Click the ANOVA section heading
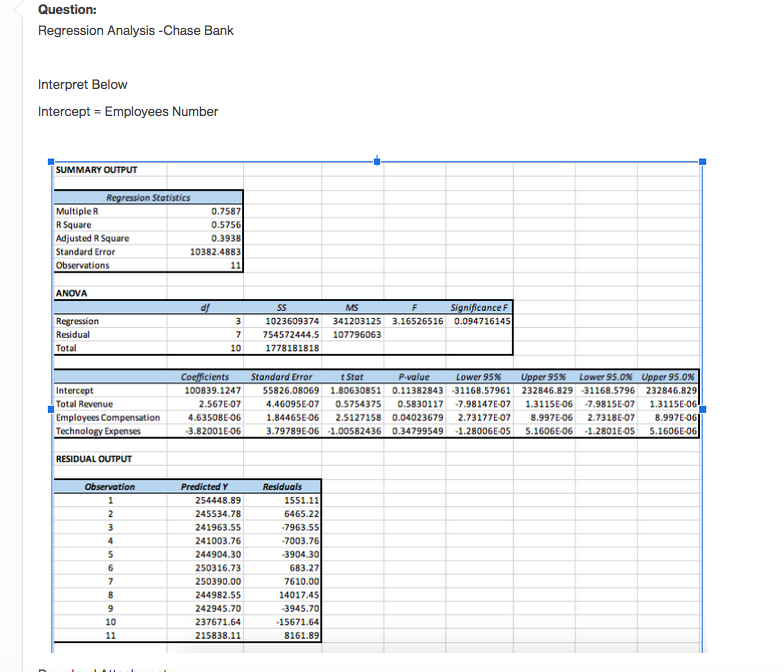The height and width of the screenshot is (672, 784). [x=72, y=293]
